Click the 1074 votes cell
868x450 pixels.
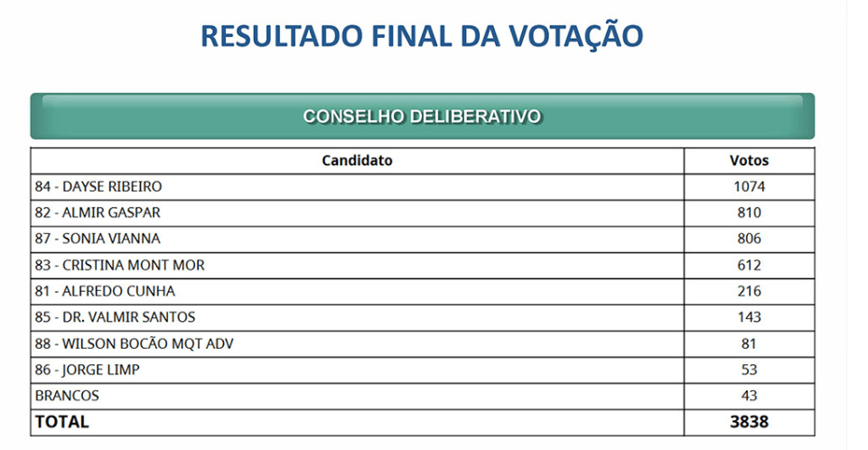point(749,187)
